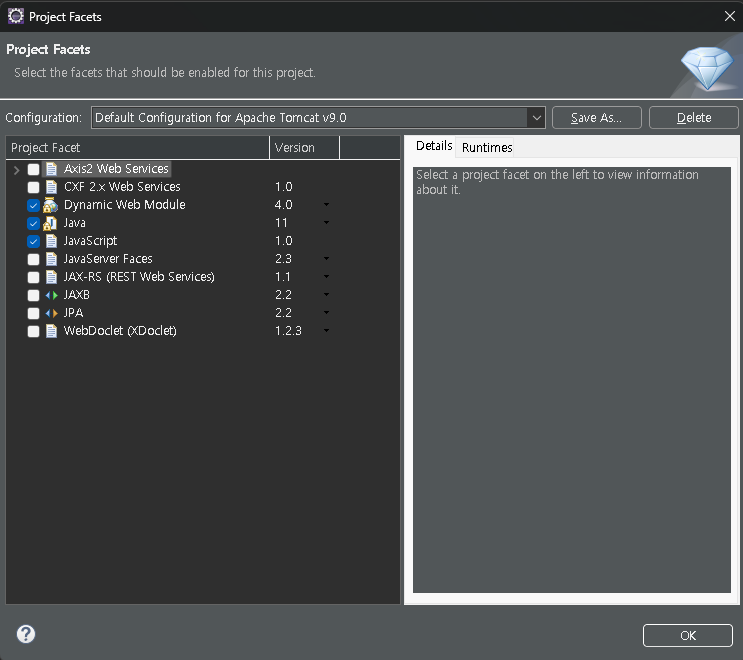The width and height of the screenshot is (743, 660).
Task: Confirm with the OK button
Action: [x=688, y=635]
